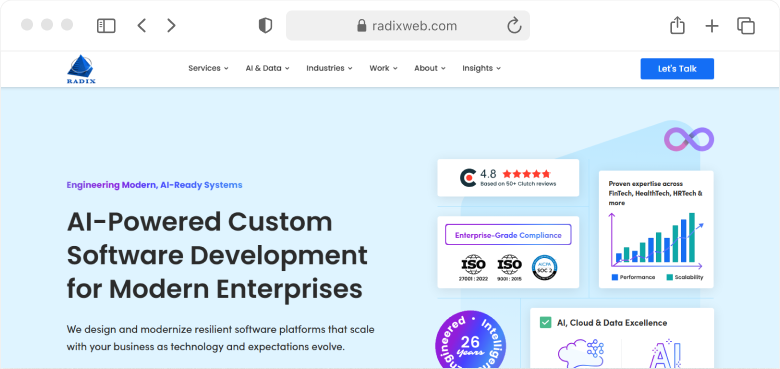Click the 4.8 rating number
Viewport: 780px width, 369px height.
pyautogui.click(x=488, y=174)
